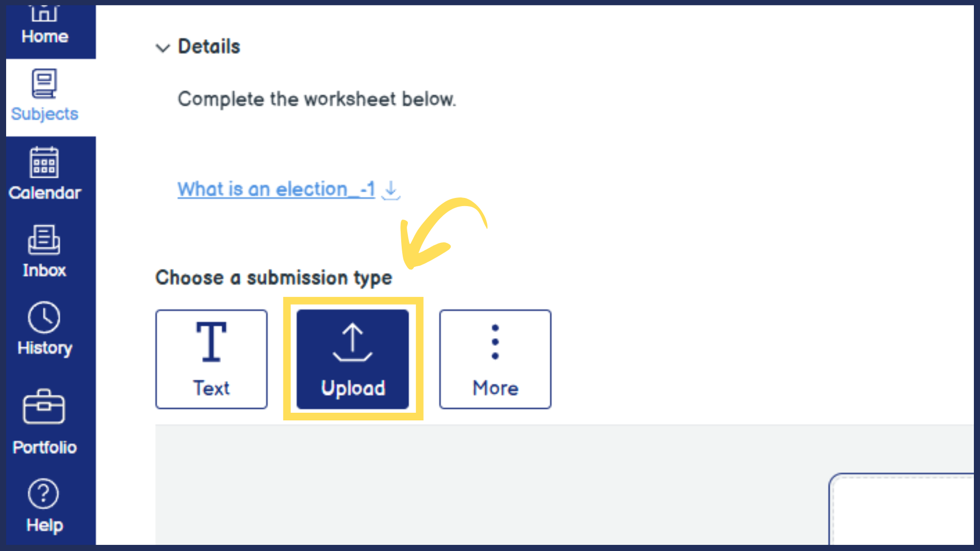Choose the Upload submission type
This screenshot has width=980, height=551.
[353, 359]
